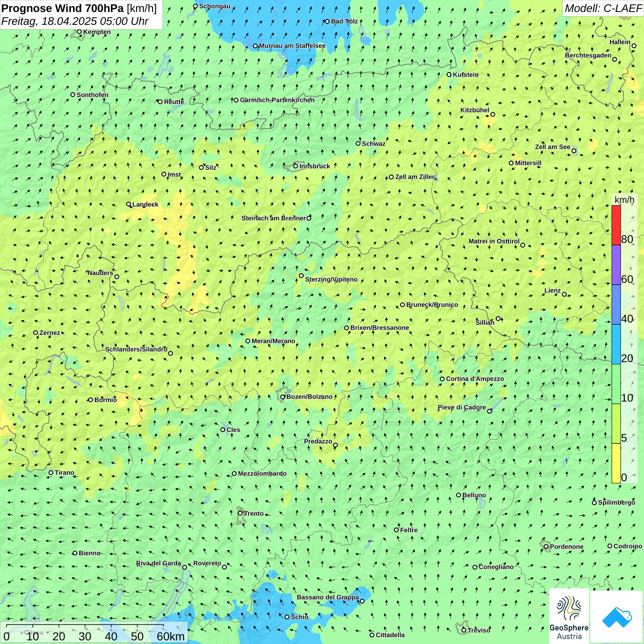644x644 pixels.
Task: Click the Landeck location dot
Action: (129, 204)
